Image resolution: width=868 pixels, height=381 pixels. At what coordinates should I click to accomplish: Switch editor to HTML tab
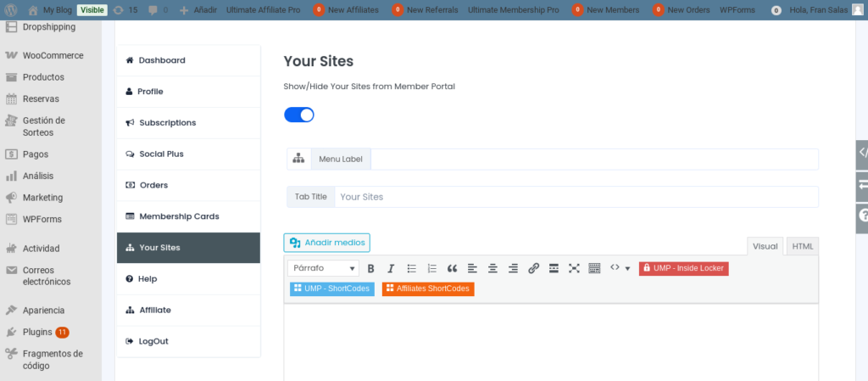point(803,246)
